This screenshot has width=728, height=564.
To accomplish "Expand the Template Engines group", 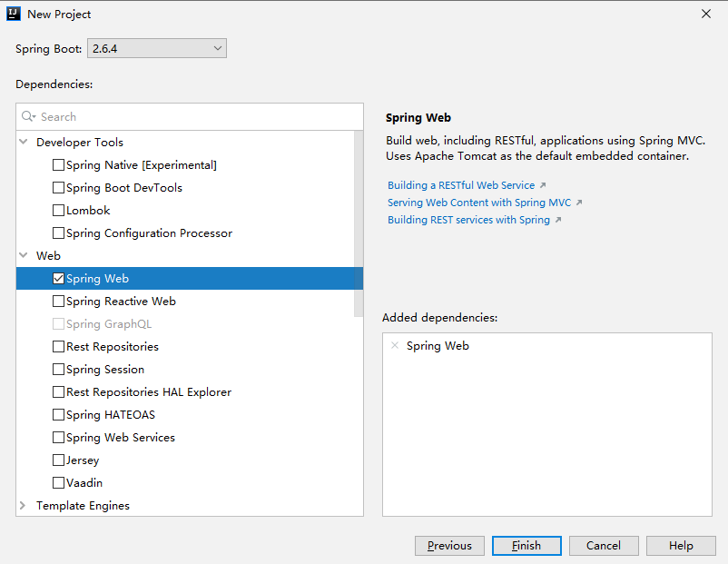I will tap(23, 505).
